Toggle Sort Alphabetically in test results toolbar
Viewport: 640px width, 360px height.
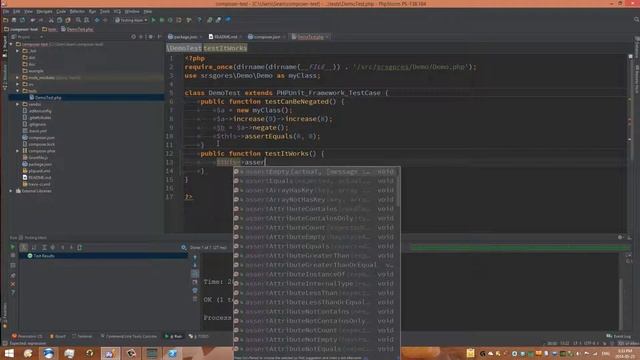pyautogui.click(x=34, y=247)
